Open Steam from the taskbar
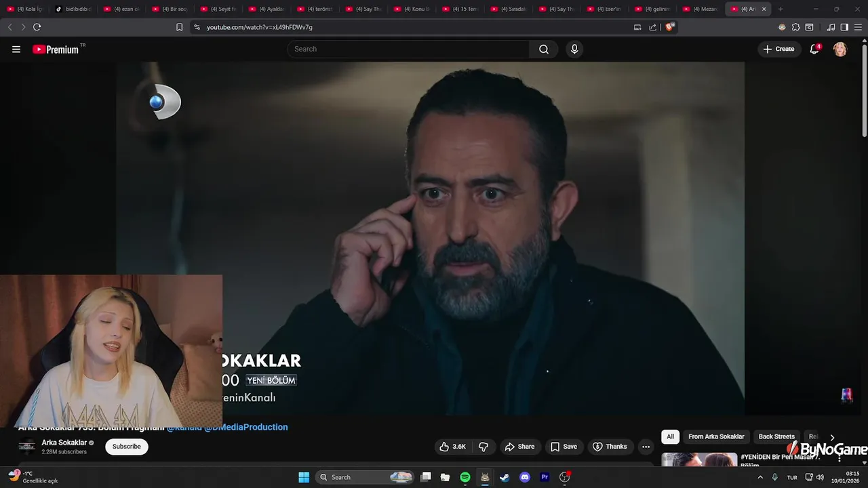868x488 pixels. point(505,477)
